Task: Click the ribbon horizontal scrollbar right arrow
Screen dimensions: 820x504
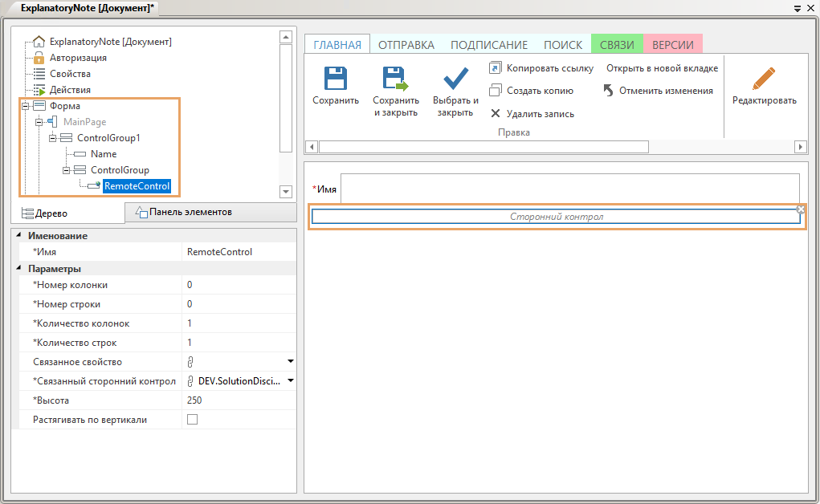Action: (x=800, y=147)
